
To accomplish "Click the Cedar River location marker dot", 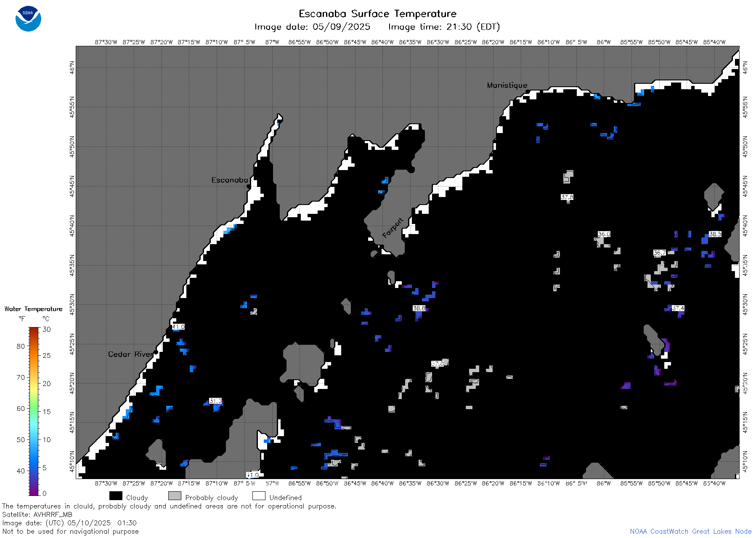I will click(156, 352).
